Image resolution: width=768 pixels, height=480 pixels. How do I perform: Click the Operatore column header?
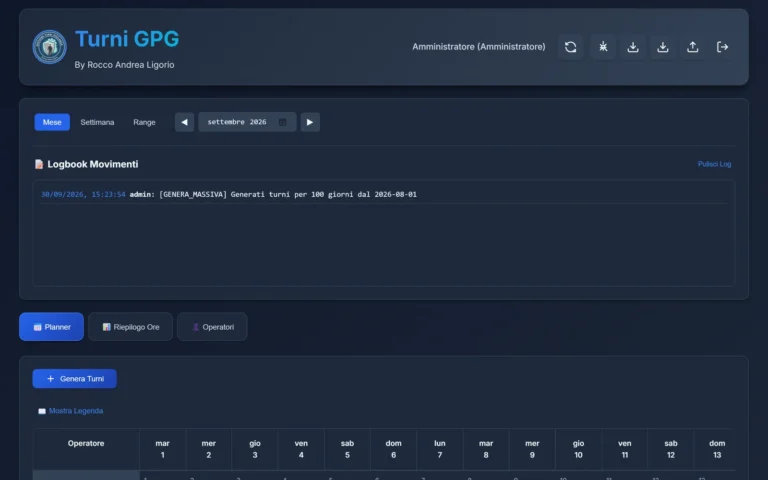pos(86,449)
